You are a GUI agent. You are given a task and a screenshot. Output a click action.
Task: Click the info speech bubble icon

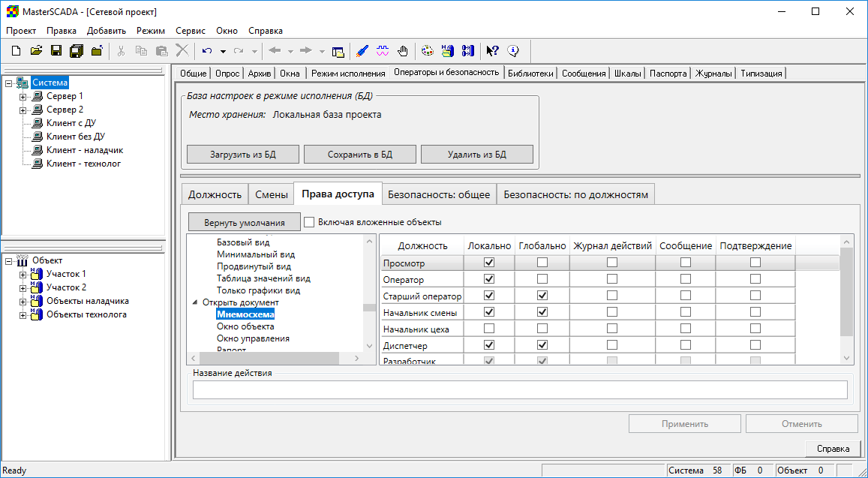click(x=513, y=51)
